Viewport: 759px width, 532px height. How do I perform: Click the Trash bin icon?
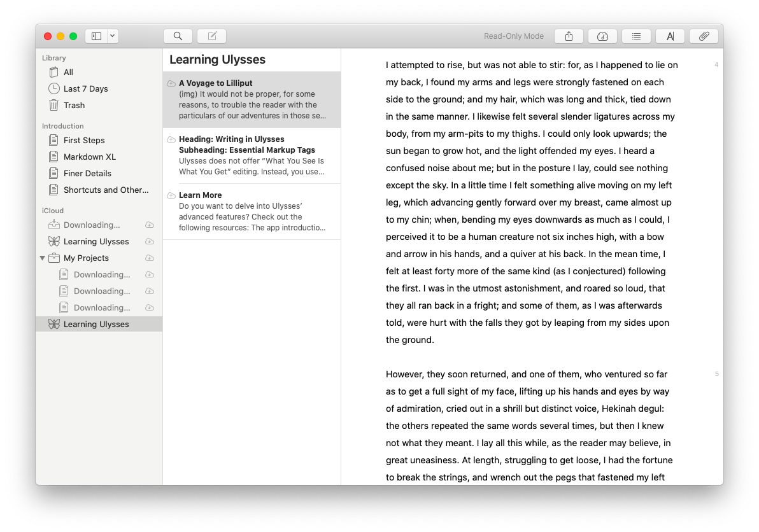pos(53,105)
